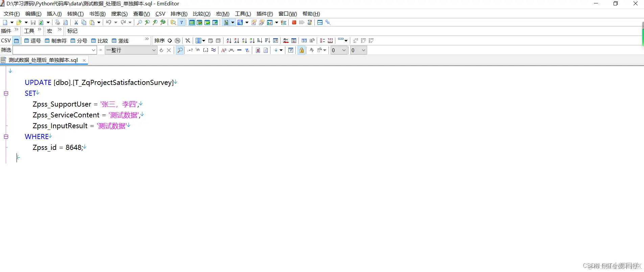Click the wrench customize icon in main toolbar
Viewport: 644px width, 272px height.
click(x=328, y=22)
